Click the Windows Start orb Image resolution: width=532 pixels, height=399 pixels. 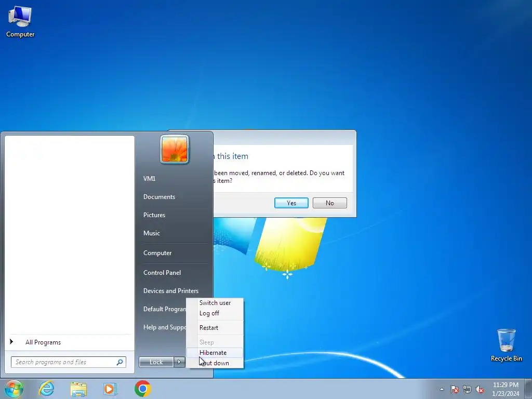pos(14,389)
